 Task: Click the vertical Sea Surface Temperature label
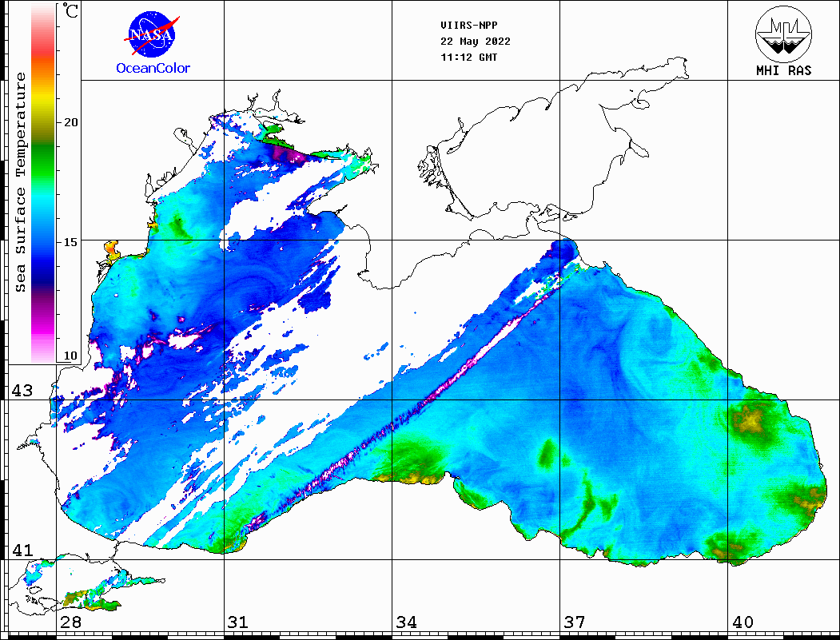pyautogui.click(x=20, y=182)
